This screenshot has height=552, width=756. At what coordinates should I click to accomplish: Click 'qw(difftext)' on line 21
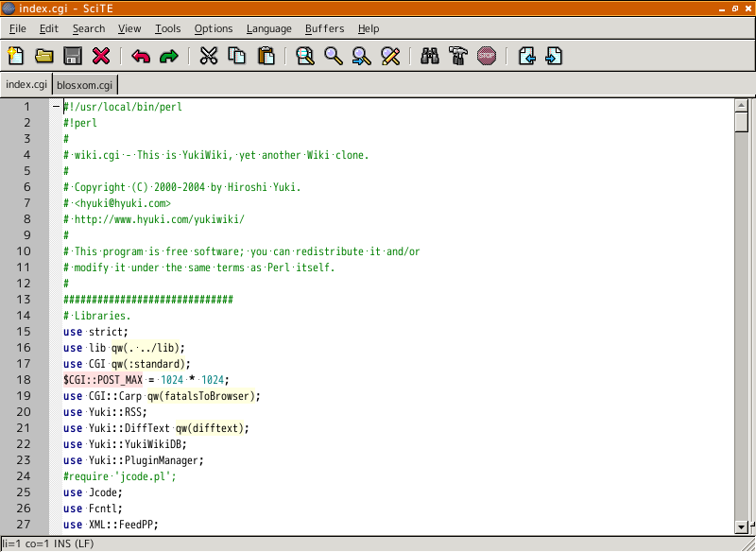click(209, 428)
